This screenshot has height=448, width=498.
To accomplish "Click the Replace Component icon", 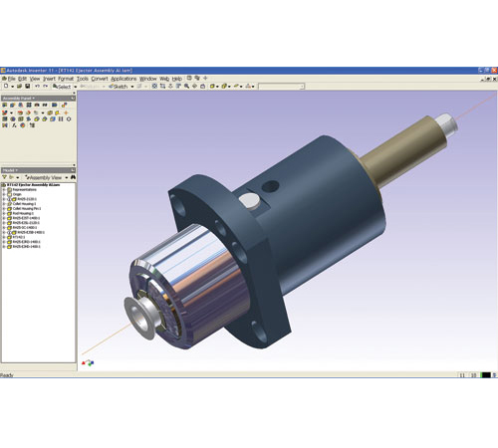I will 5,112.
